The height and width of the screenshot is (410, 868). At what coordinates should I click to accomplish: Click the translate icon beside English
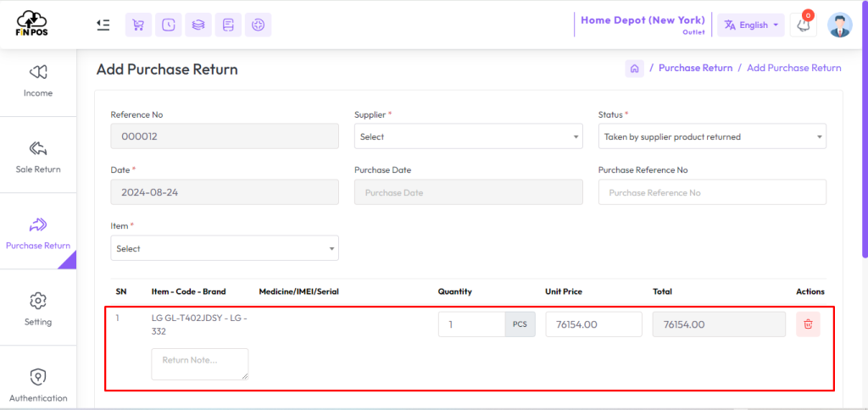pyautogui.click(x=730, y=25)
